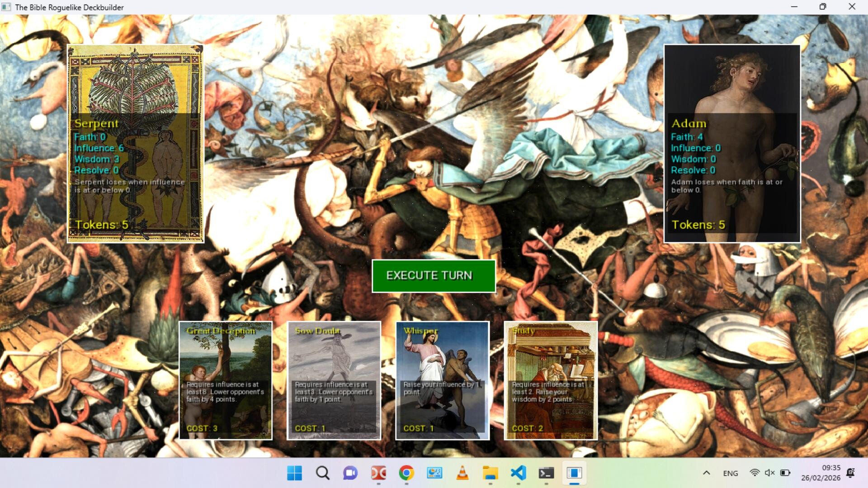Select the Great Deception card
The width and height of the screenshot is (868, 488).
point(226,381)
